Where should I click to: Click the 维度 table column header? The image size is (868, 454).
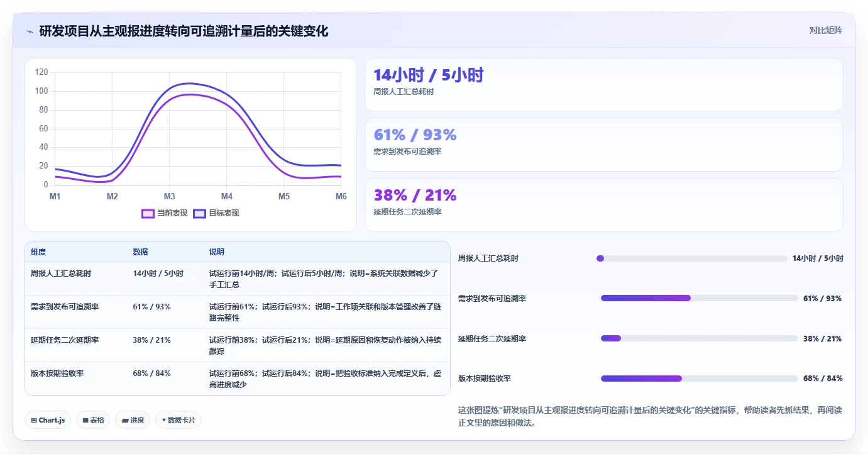[38, 252]
